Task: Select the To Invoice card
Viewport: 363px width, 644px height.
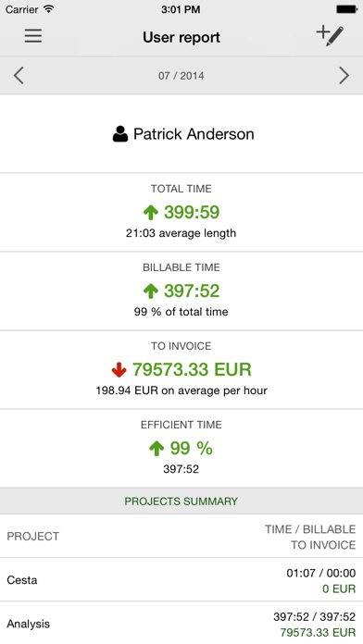Action: [181, 369]
